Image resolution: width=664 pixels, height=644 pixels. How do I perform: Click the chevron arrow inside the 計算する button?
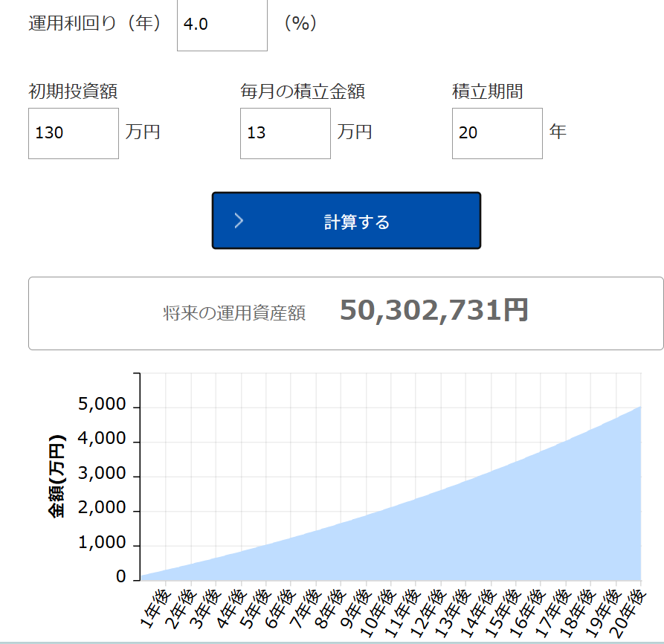[x=239, y=221]
